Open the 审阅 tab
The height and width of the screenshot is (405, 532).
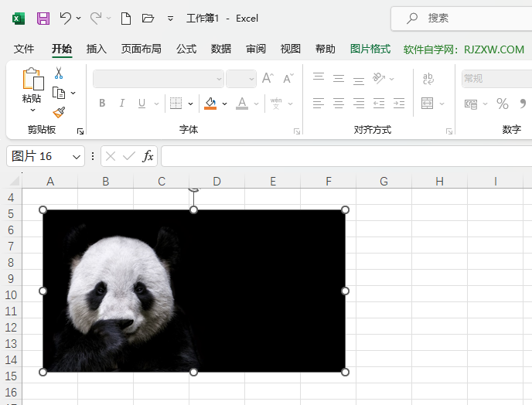point(256,49)
